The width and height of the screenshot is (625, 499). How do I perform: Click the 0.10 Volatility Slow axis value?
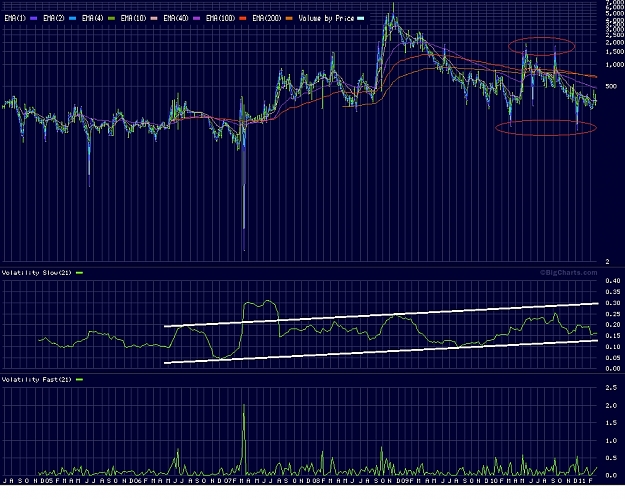tap(613, 347)
